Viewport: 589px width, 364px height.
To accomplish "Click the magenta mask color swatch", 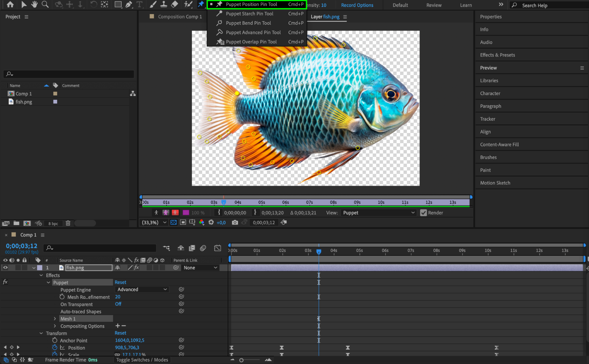I will point(186,213).
